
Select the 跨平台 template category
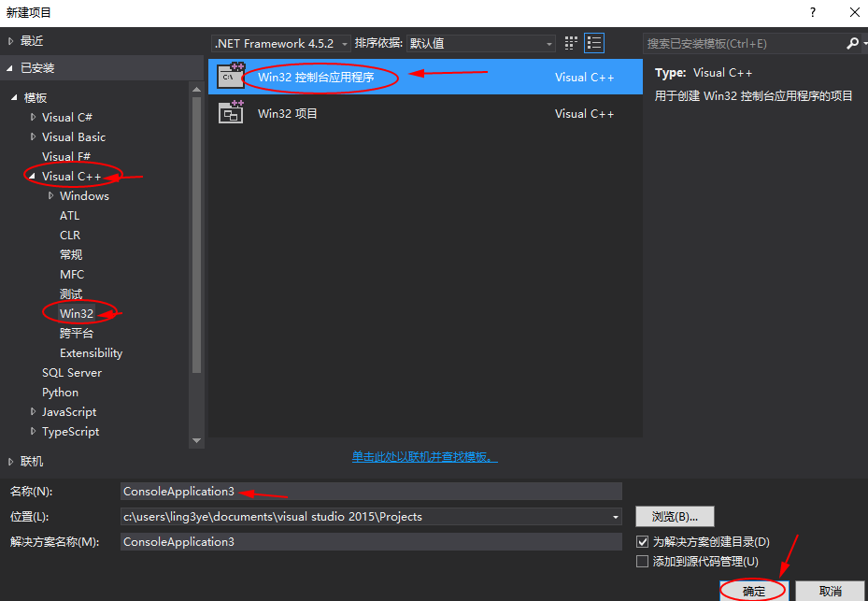coord(77,334)
